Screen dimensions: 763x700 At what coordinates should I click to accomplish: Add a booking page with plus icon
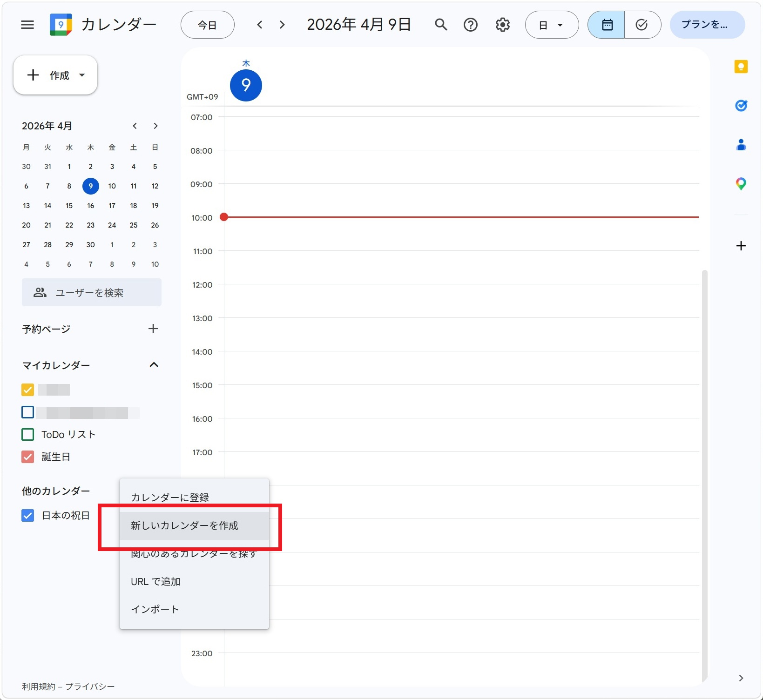coord(153,329)
